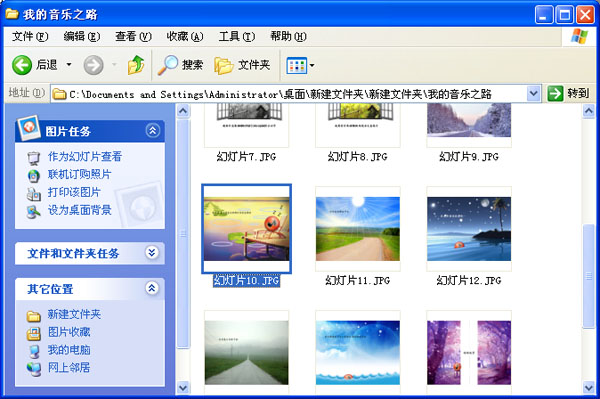
Task: Click the 幻灯片10.JPG file name label
Action: click(x=246, y=280)
